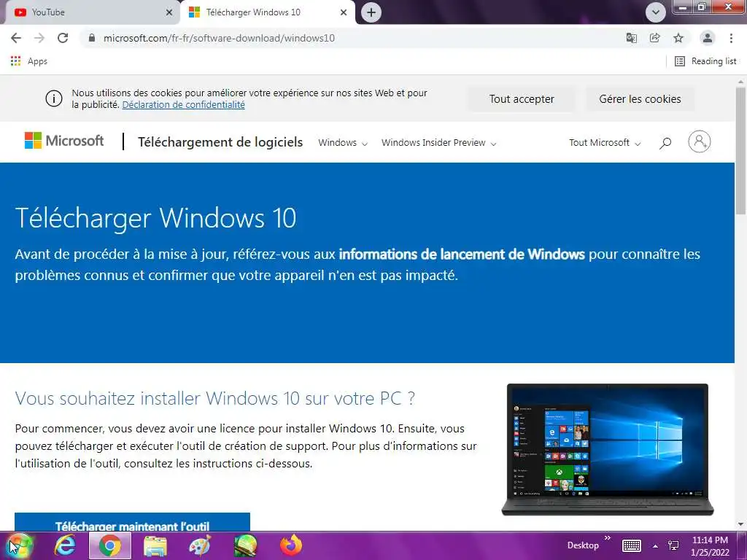
Task: Click 'Vous souhaitez installer Windows 10' heading
Action: (214, 398)
